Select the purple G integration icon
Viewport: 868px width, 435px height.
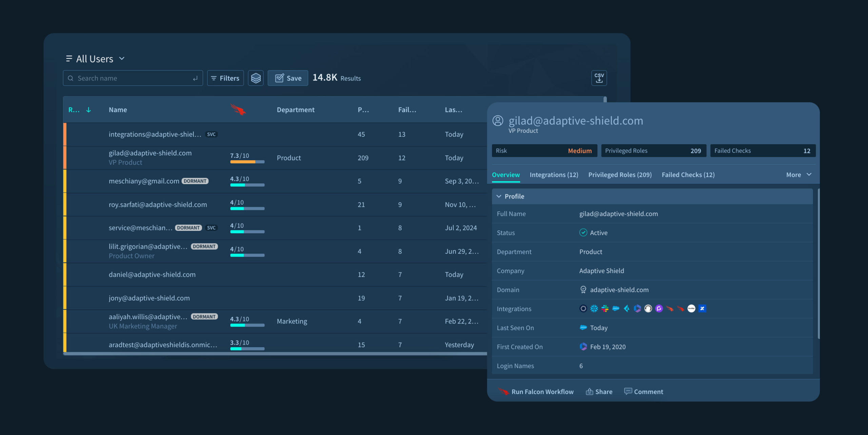pyautogui.click(x=659, y=308)
